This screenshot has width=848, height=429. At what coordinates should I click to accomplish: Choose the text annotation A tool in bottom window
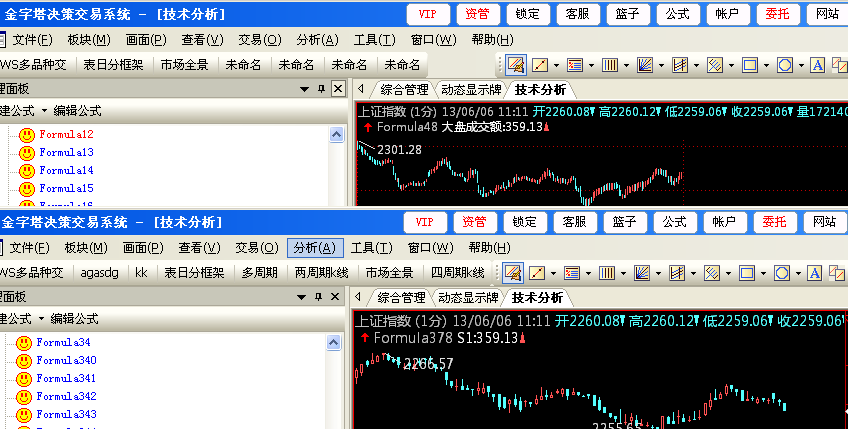[814, 273]
